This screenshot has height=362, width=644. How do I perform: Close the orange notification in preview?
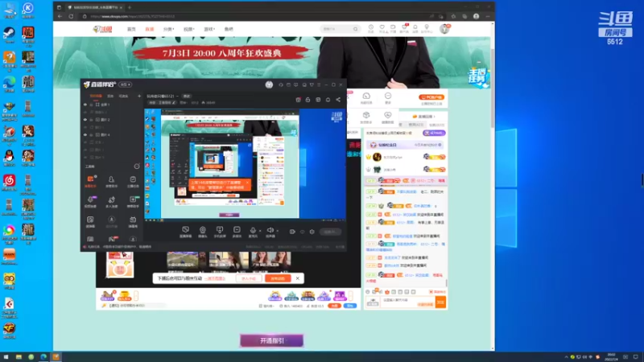pyautogui.click(x=247, y=183)
